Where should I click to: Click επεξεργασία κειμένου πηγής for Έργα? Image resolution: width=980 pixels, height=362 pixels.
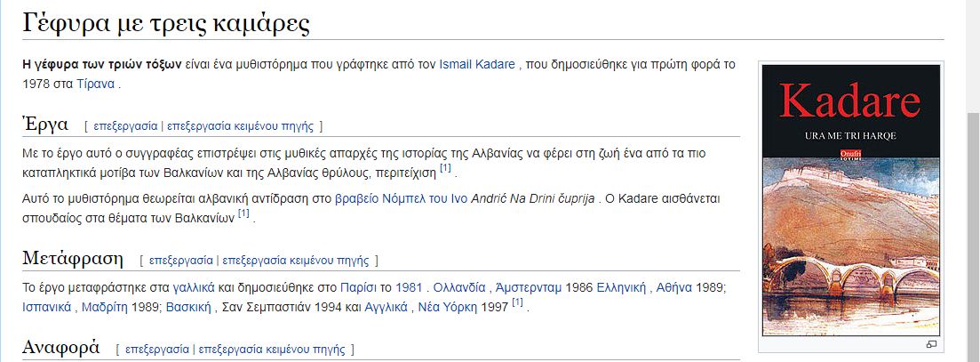point(240,125)
